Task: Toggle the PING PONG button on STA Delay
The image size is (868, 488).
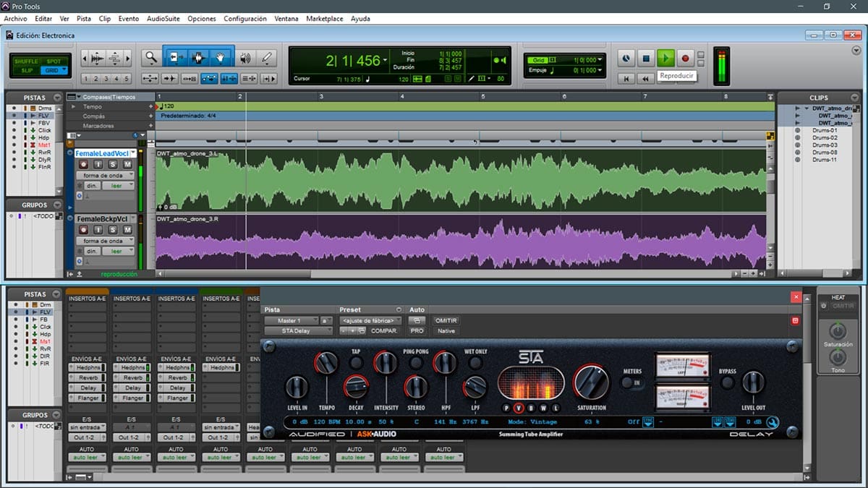Action: [415, 362]
